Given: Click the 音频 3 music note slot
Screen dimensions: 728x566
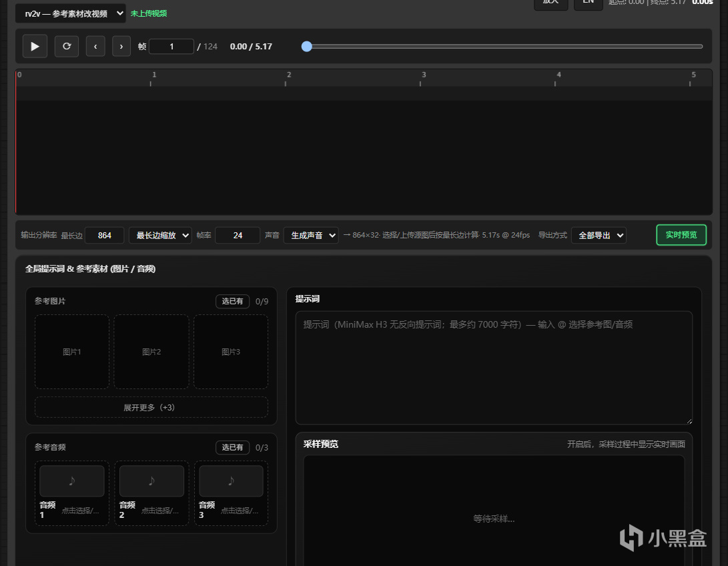Looking at the screenshot, I should (231, 481).
